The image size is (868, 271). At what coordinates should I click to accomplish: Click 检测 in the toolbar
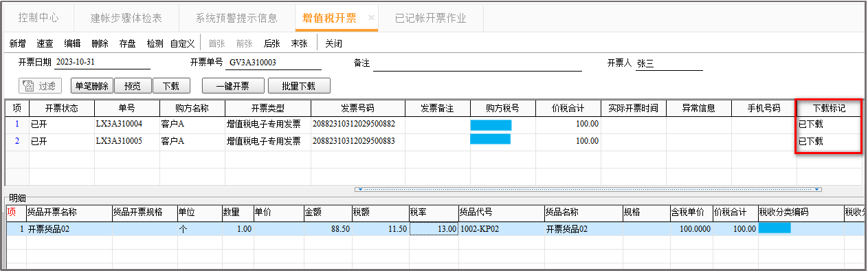point(155,43)
